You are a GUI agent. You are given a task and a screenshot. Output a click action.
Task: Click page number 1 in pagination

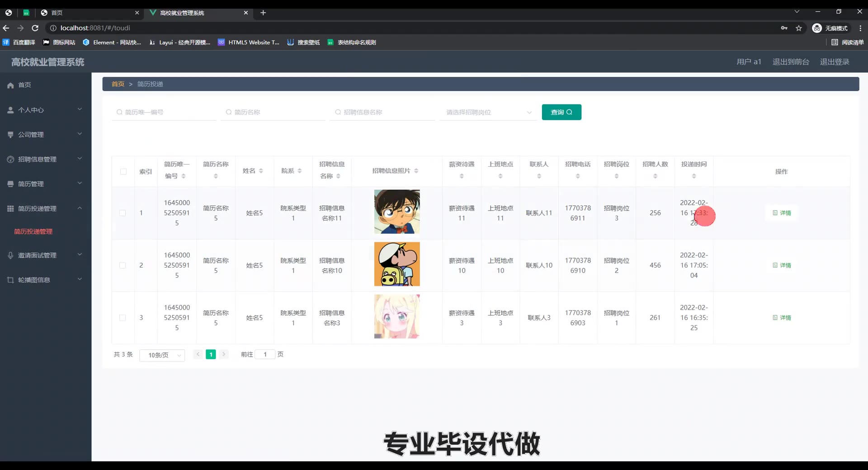click(211, 354)
